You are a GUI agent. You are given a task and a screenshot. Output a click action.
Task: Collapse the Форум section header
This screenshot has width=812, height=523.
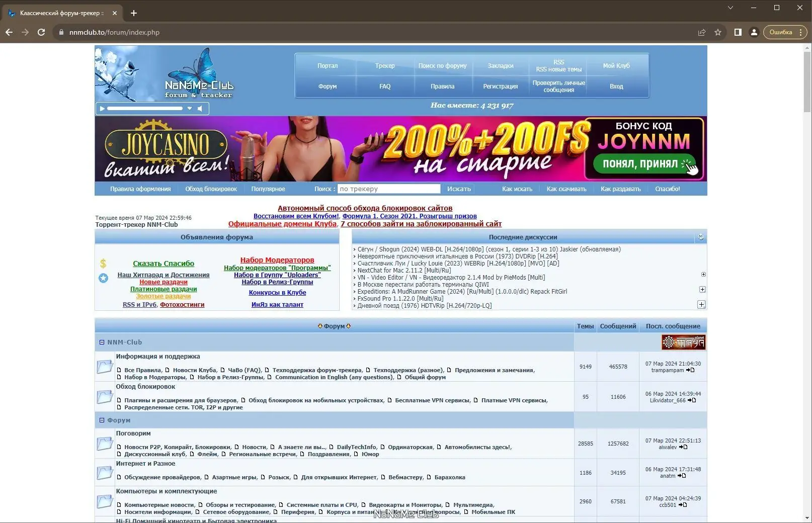[x=103, y=420]
